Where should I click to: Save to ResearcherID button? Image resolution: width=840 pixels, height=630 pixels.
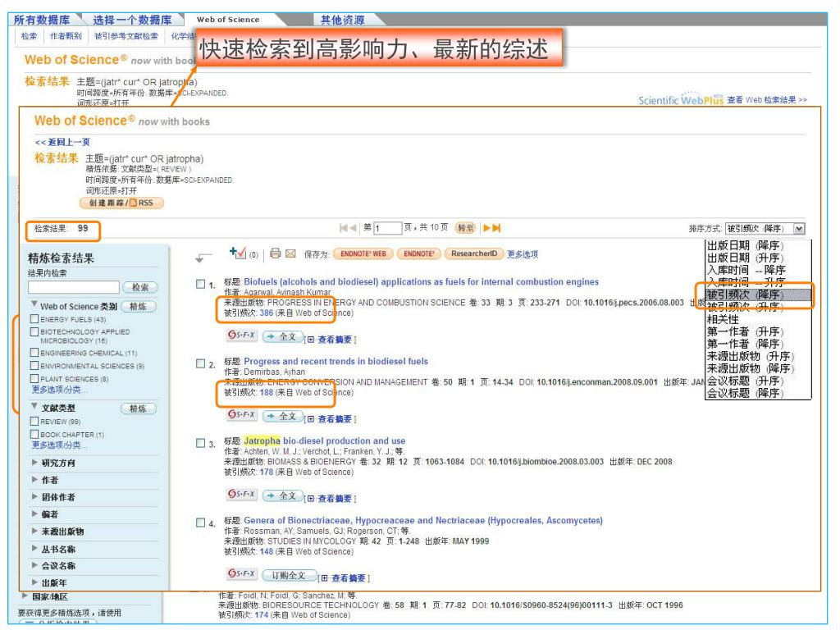click(x=474, y=254)
